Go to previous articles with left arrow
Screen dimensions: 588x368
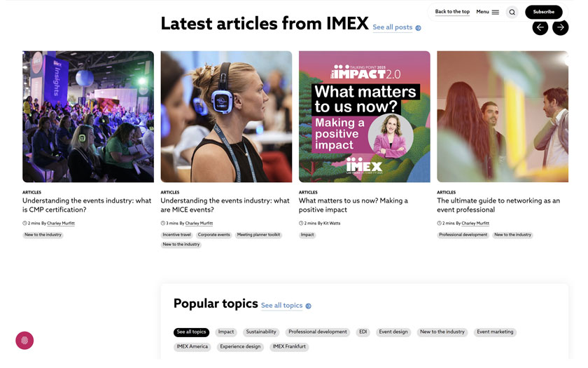coord(540,27)
